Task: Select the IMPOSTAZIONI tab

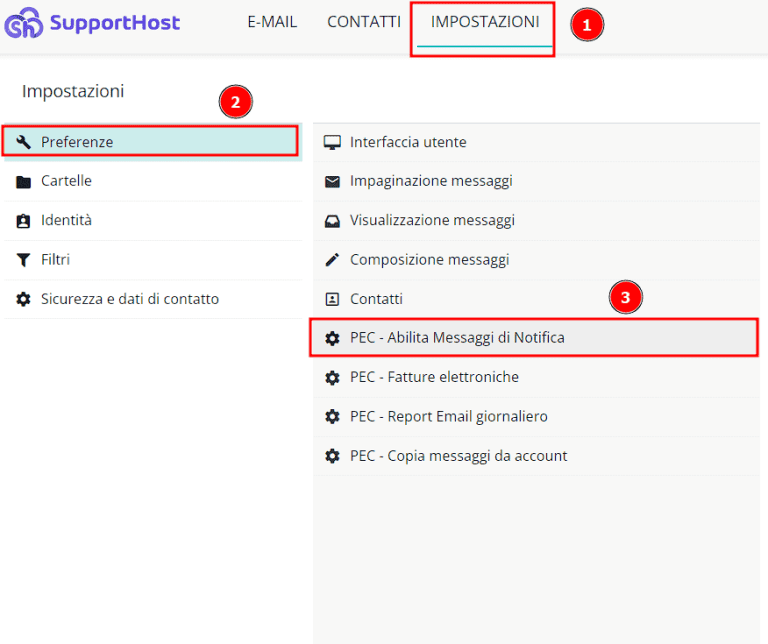Action: (x=484, y=22)
